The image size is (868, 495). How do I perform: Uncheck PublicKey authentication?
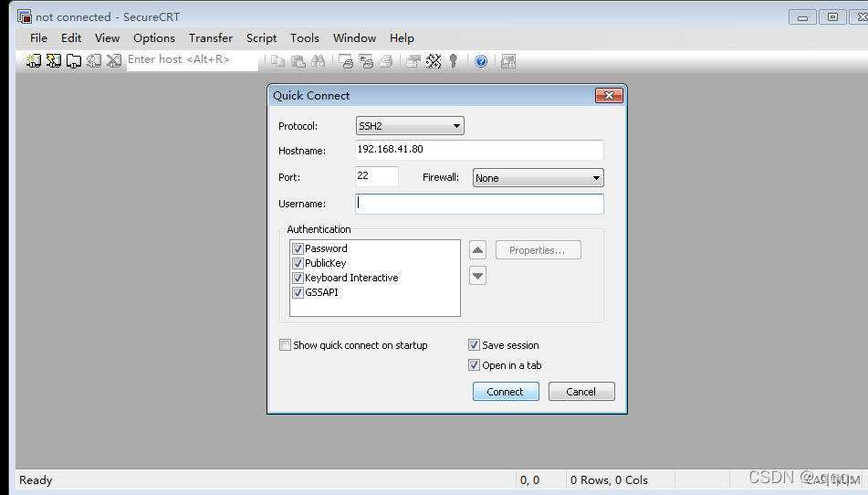point(298,263)
